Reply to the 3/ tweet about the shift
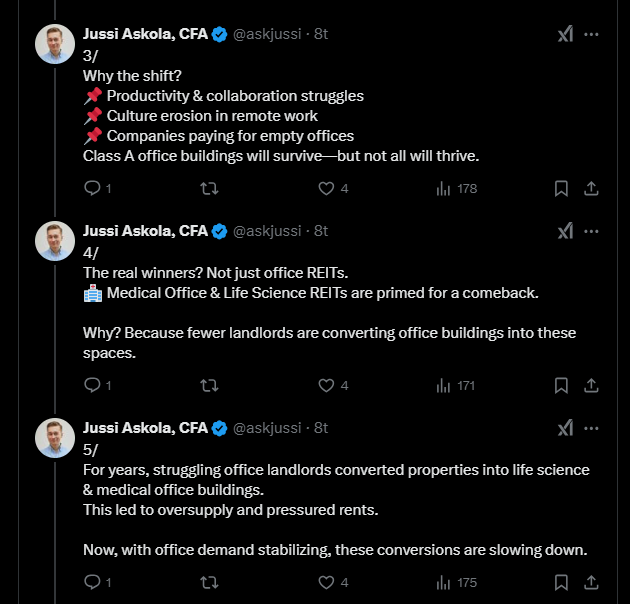 [92, 188]
